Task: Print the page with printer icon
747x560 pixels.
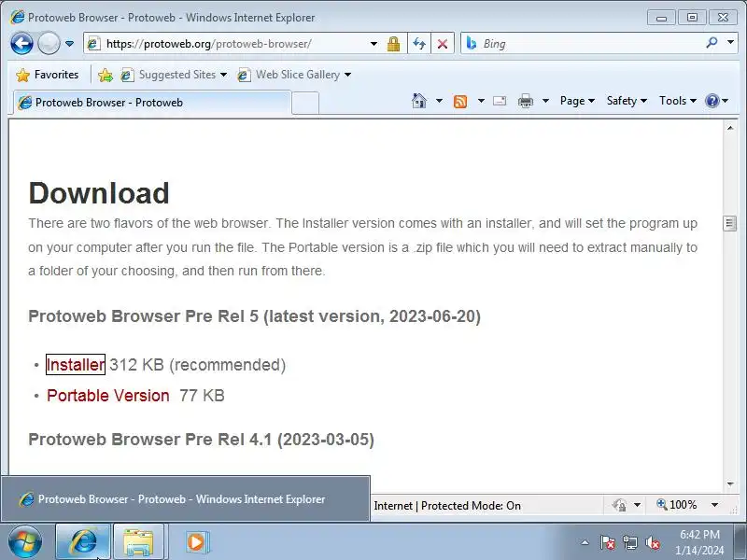Action: tap(526, 101)
